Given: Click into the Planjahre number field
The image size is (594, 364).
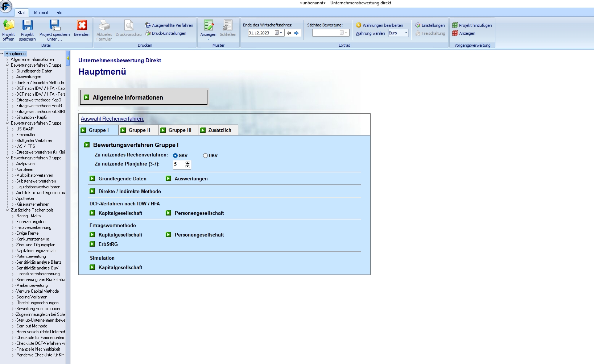Looking at the screenshot, I should click(179, 164).
